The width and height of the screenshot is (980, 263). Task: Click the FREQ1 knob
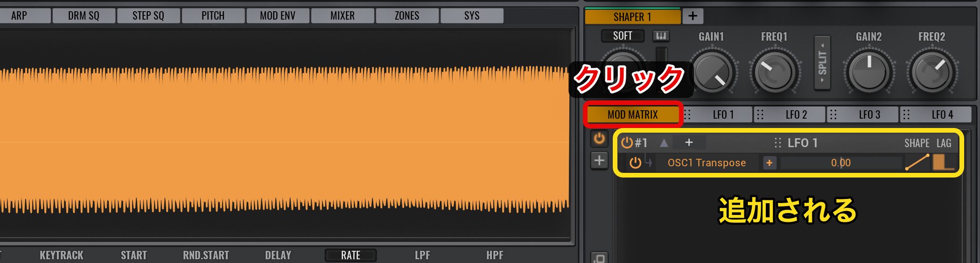[775, 72]
